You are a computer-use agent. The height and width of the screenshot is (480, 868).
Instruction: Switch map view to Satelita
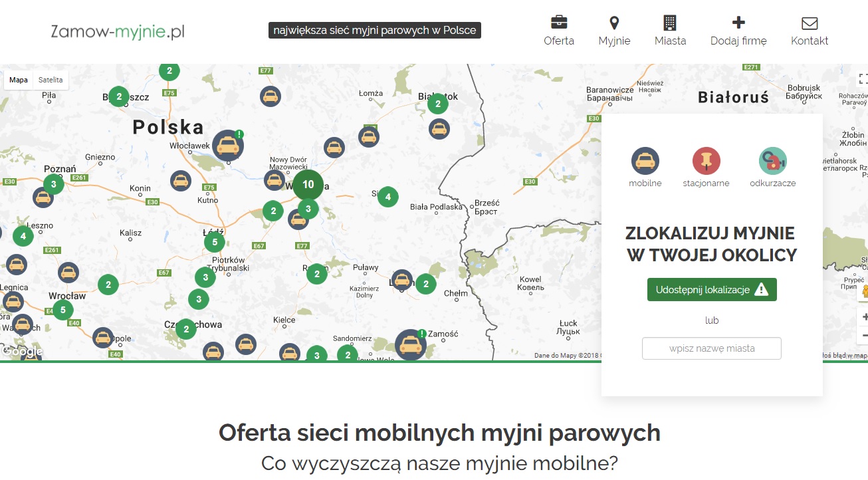[51, 80]
